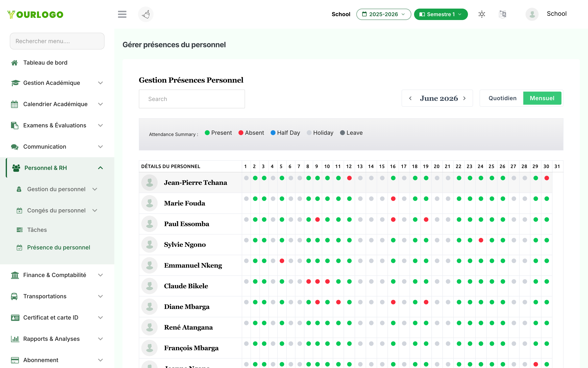Click the June 2026 month label
The image size is (588, 368).
tap(439, 98)
